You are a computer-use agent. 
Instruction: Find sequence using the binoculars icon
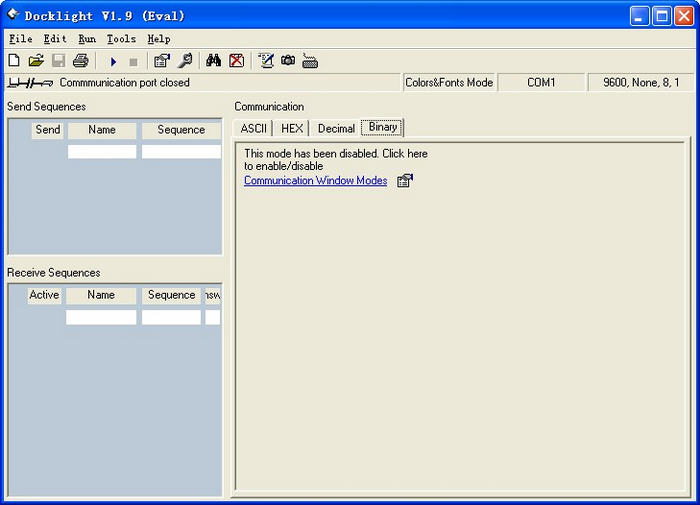pos(213,60)
